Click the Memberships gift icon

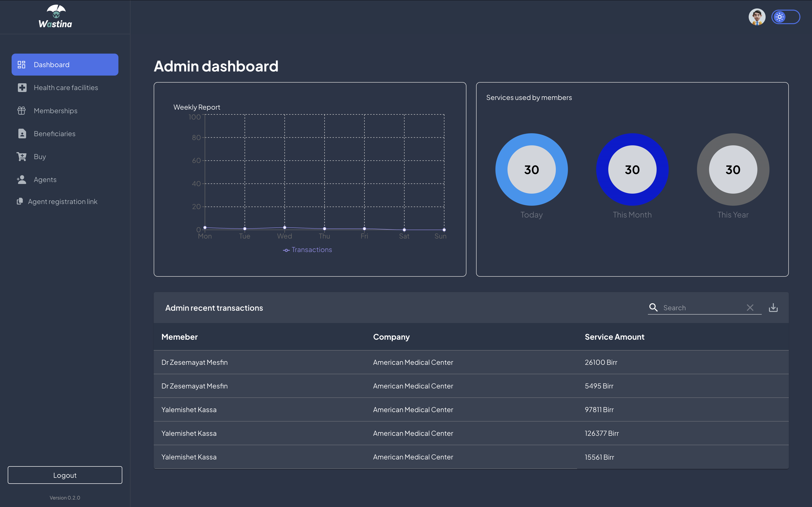pyautogui.click(x=22, y=111)
